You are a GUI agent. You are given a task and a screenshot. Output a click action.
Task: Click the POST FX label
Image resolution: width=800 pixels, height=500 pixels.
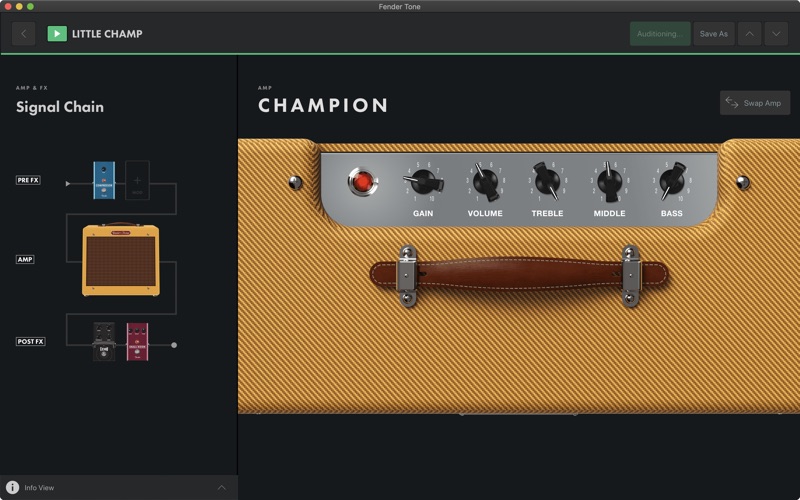[x=31, y=341]
